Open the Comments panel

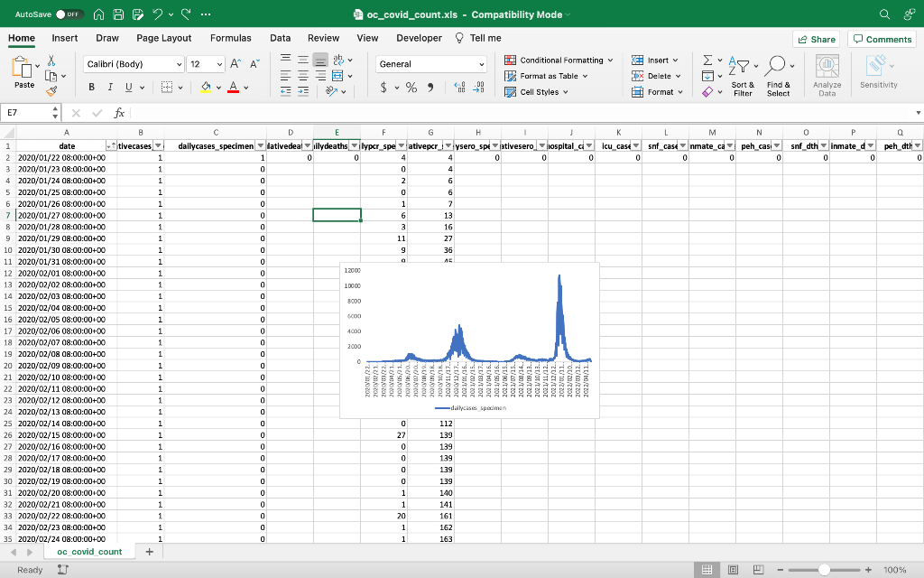882,38
